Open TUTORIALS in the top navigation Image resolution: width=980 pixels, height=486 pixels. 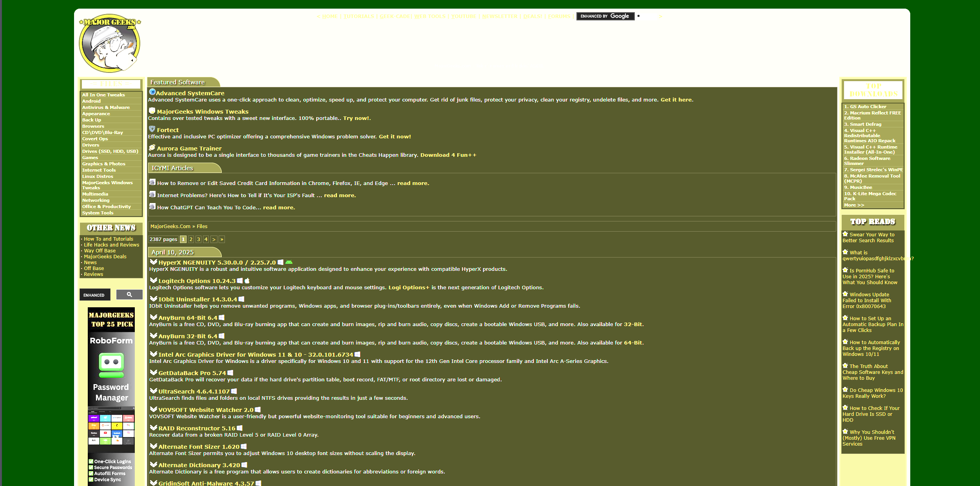359,16
